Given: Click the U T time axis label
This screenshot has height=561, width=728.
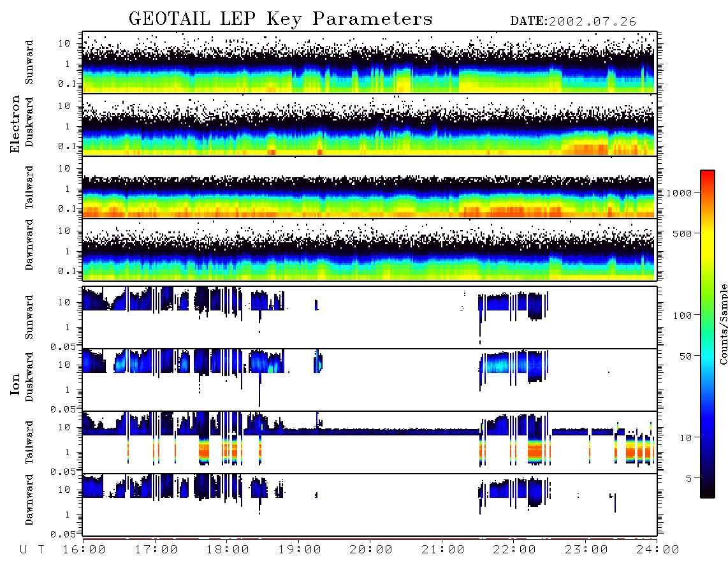Looking at the screenshot, I should (x=33, y=550).
